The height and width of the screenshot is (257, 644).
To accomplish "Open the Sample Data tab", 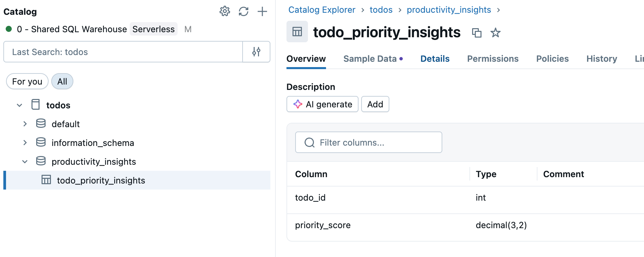I will tap(370, 58).
